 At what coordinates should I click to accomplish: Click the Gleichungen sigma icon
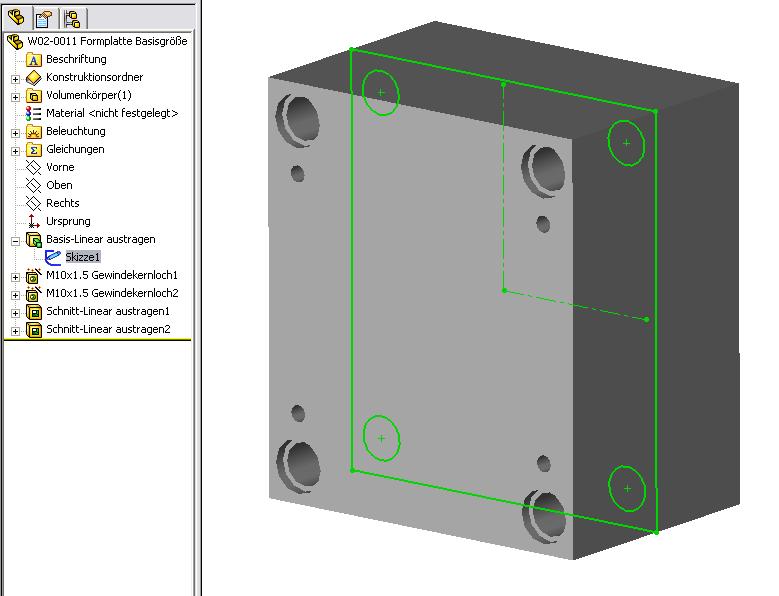(33, 150)
